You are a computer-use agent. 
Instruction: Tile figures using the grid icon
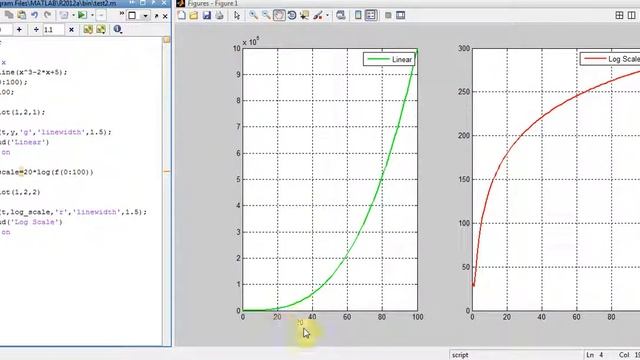click(x=619, y=16)
